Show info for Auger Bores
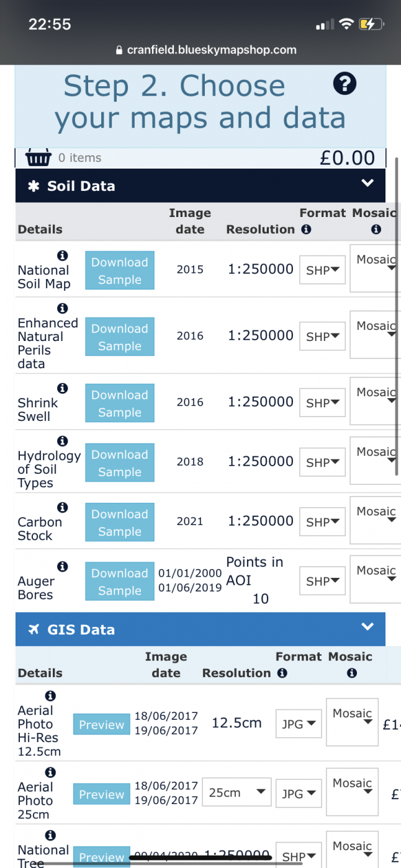Viewport: 401px width, 868px height. pyautogui.click(x=62, y=567)
